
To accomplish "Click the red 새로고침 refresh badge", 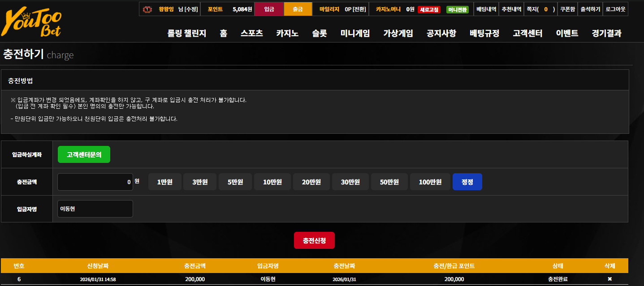I will pyautogui.click(x=429, y=9).
